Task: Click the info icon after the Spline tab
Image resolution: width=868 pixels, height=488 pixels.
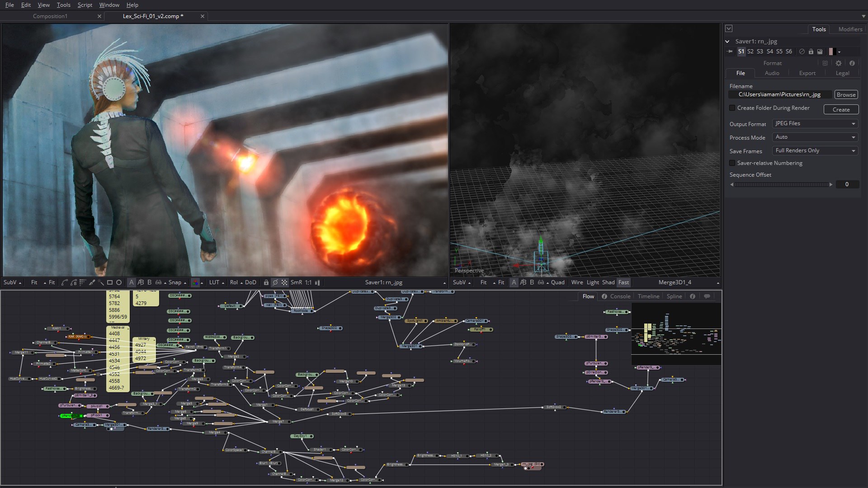Action: coord(693,296)
